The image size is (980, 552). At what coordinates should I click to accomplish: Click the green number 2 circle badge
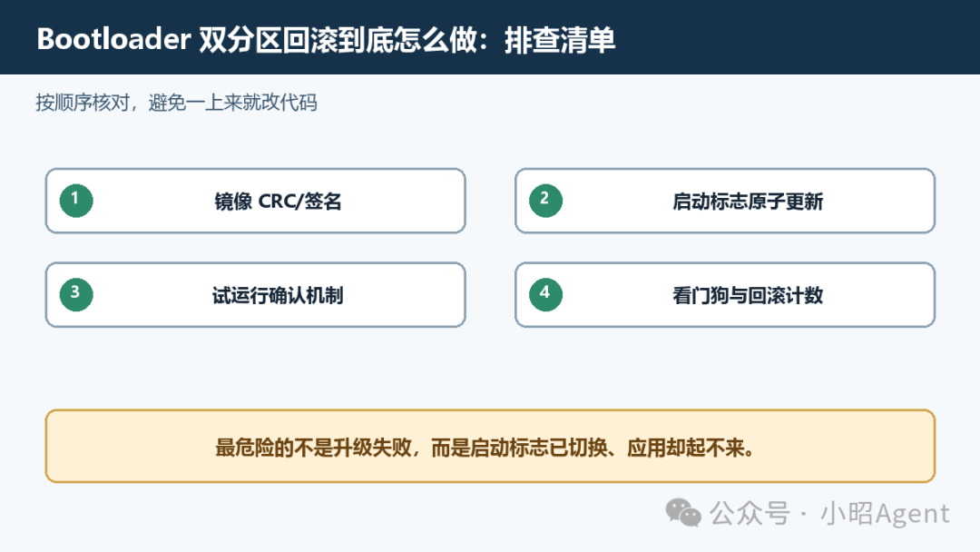pos(545,200)
